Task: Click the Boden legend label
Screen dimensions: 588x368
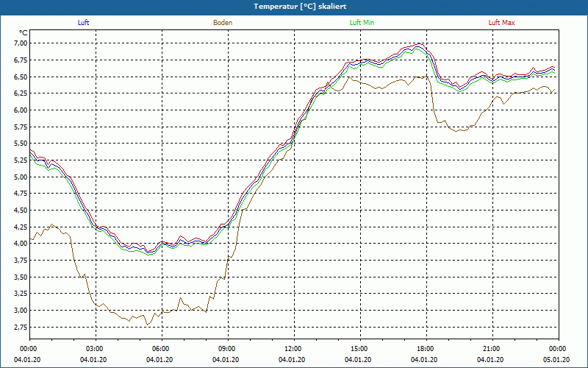Action: 223,23
